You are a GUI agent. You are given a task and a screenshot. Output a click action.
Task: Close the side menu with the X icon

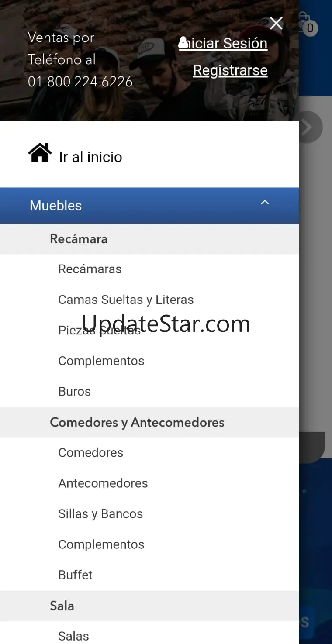pos(276,23)
